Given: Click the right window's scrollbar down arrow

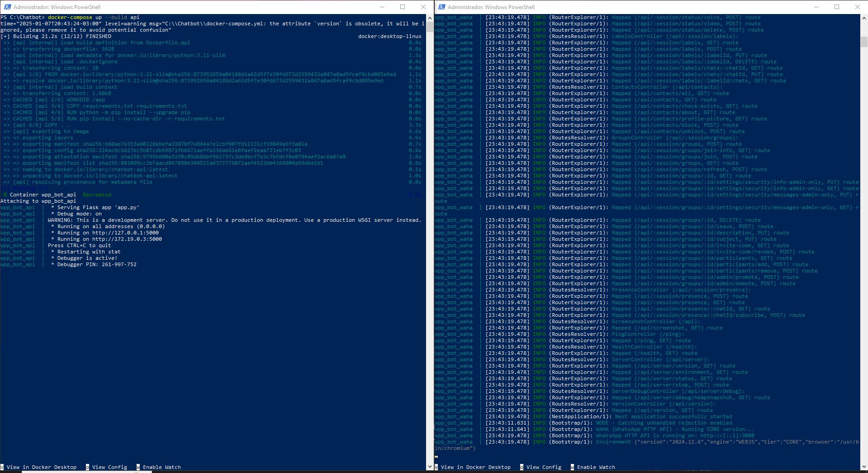Looking at the screenshot, I should (x=864, y=466).
